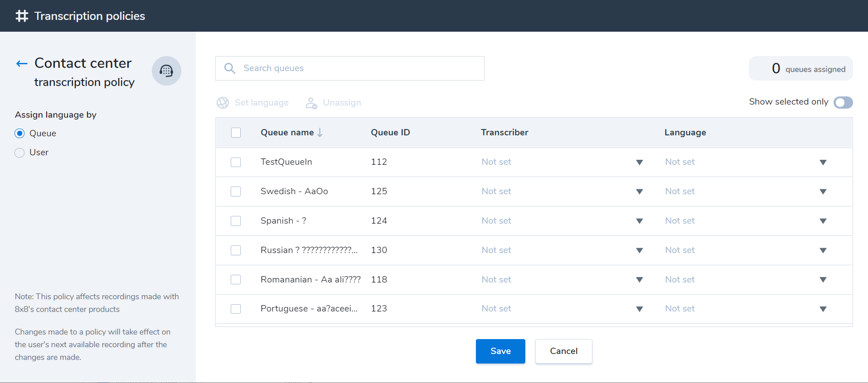The height and width of the screenshot is (383, 868).
Task: Focus the Search queues input field
Action: 358,68
